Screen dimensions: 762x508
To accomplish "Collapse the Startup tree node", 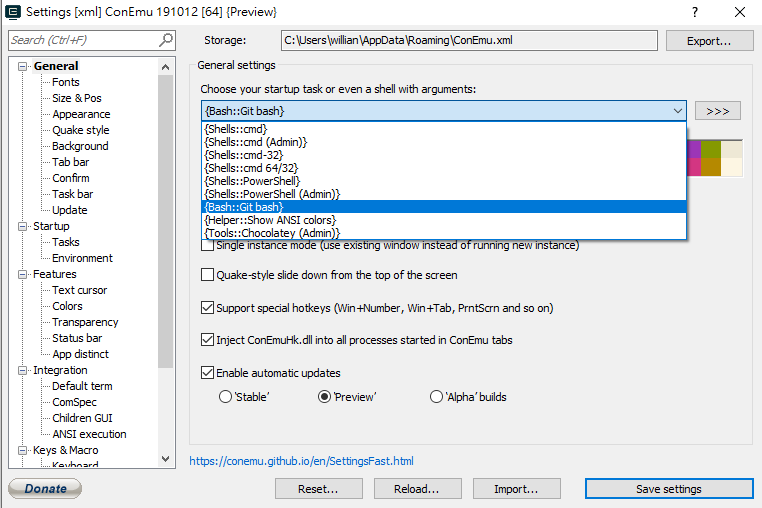I will 22,227.
